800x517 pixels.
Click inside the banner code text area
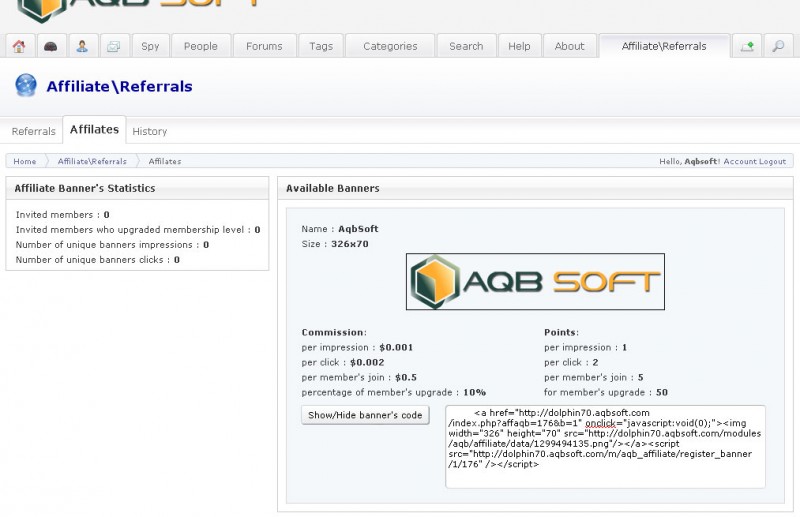click(x=605, y=447)
